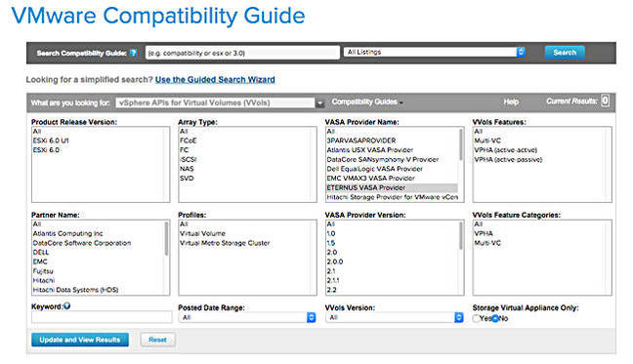
Task: Expand the Compatibility Guides menu
Action: tap(367, 102)
